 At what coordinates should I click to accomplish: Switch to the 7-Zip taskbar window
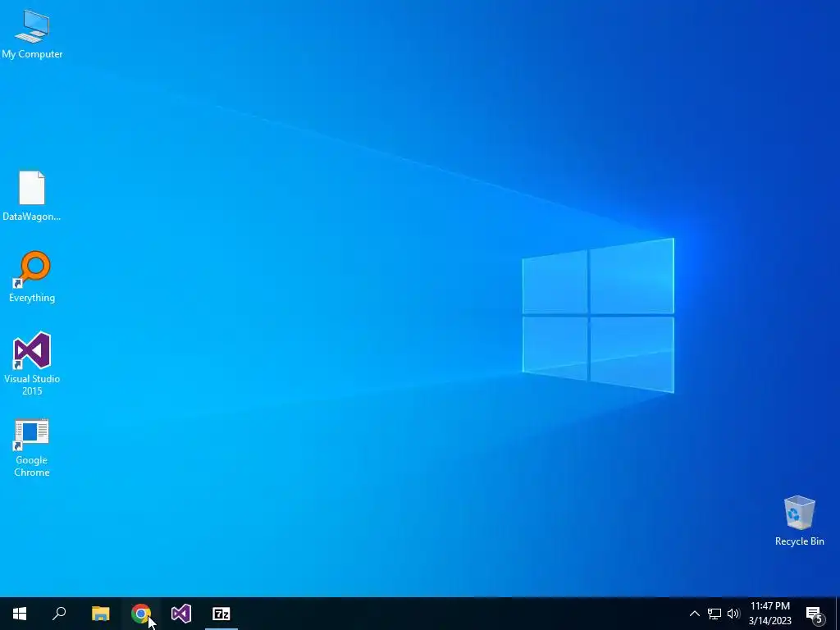(x=221, y=614)
